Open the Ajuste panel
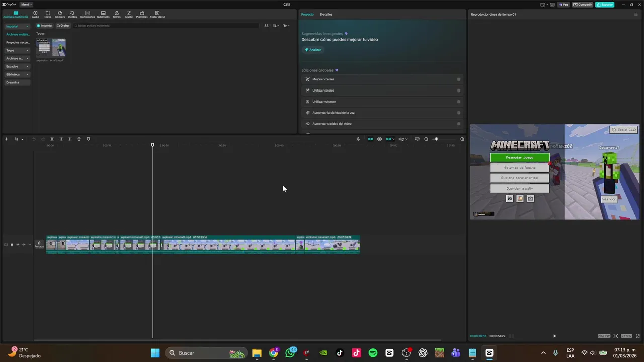The image size is (644, 362). pyautogui.click(x=129, y=14)
